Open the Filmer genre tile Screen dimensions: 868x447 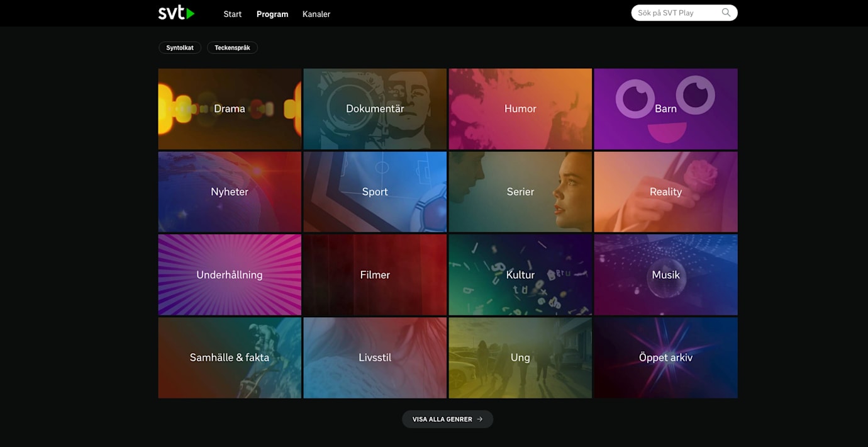click(375, 275)
